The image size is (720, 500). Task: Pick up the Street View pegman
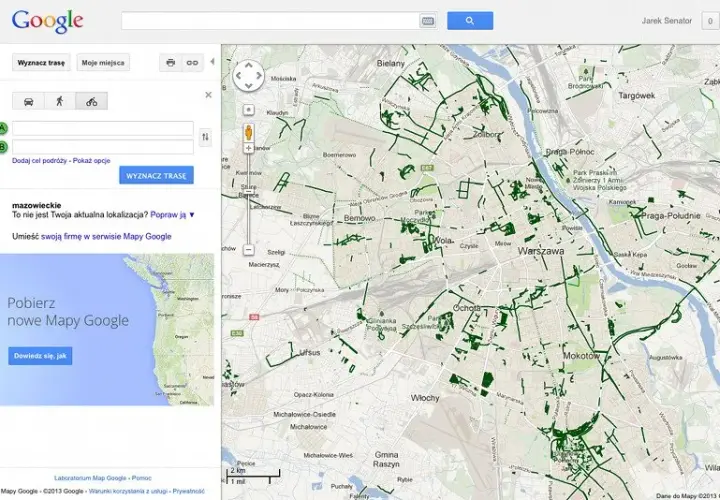248,132
